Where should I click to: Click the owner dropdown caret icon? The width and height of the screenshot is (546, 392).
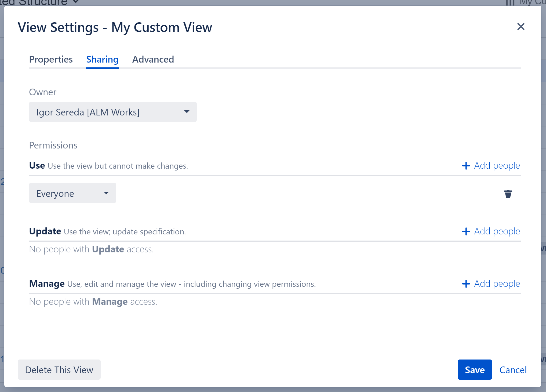(x=187, y=112)
